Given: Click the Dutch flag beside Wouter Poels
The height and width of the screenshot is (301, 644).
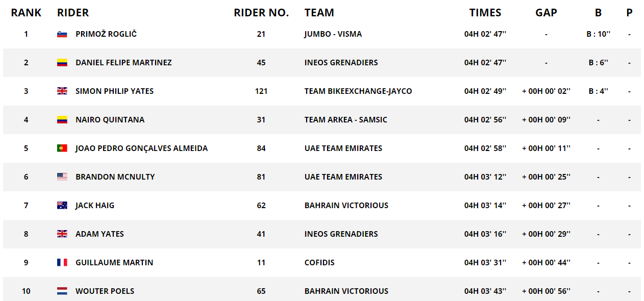Looking at the screenshot, I should pyautogui.click(x=62, y=291).
